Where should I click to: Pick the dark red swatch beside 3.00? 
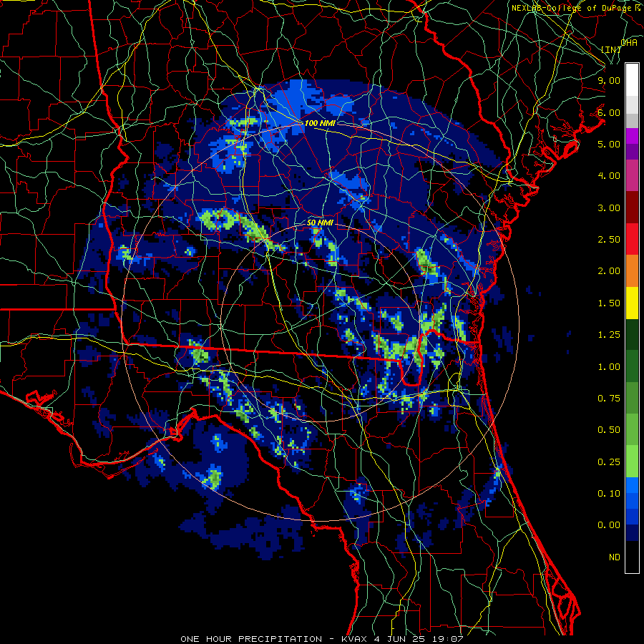coord(632,208)
